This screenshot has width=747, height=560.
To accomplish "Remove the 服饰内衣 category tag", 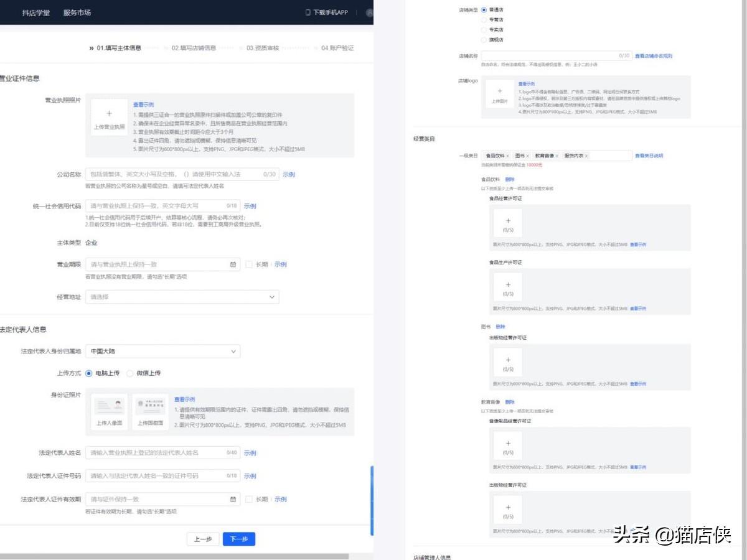I will [586, 156].
